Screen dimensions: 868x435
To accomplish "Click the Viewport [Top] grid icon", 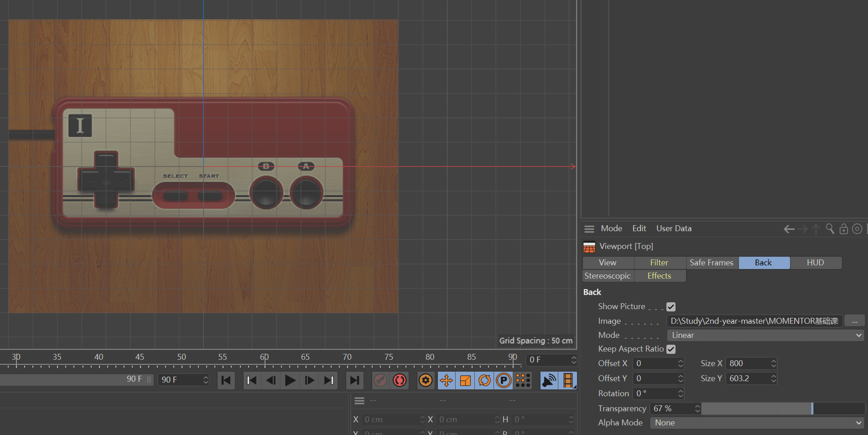I will [x=589, y=247].
